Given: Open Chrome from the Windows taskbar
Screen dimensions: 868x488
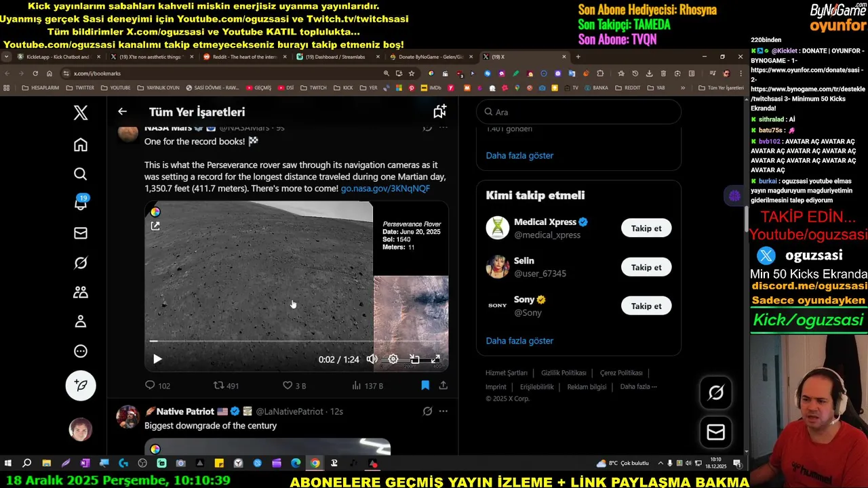Looking at the screenshot, I should tap(315, 464).
